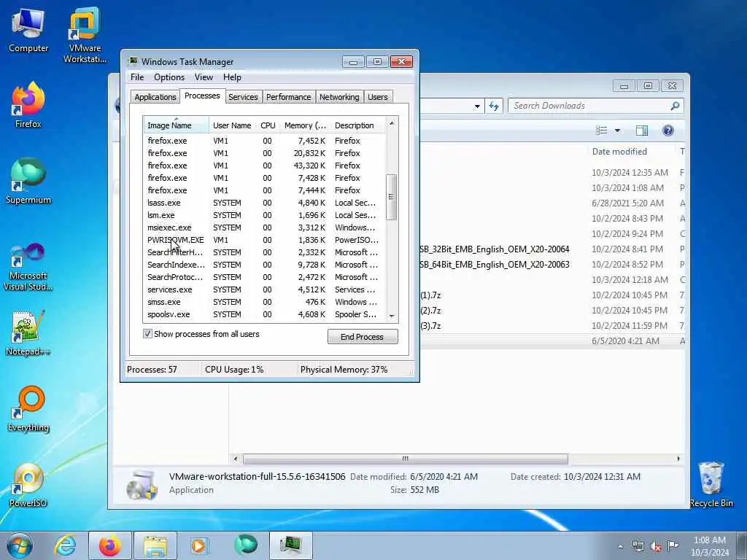The image size is (747, 560).
Task: Select firefox.exe row using 43,320 K
Action: [264, 166]
